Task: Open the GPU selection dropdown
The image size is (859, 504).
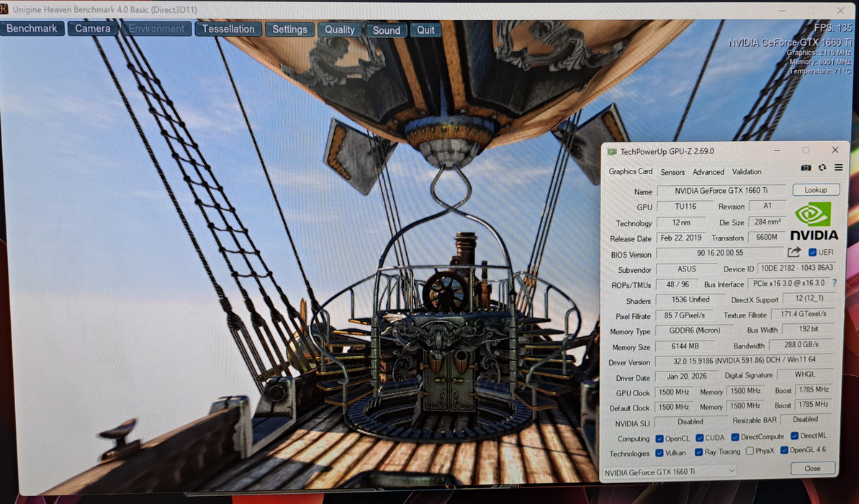Action: click(670, 471)
